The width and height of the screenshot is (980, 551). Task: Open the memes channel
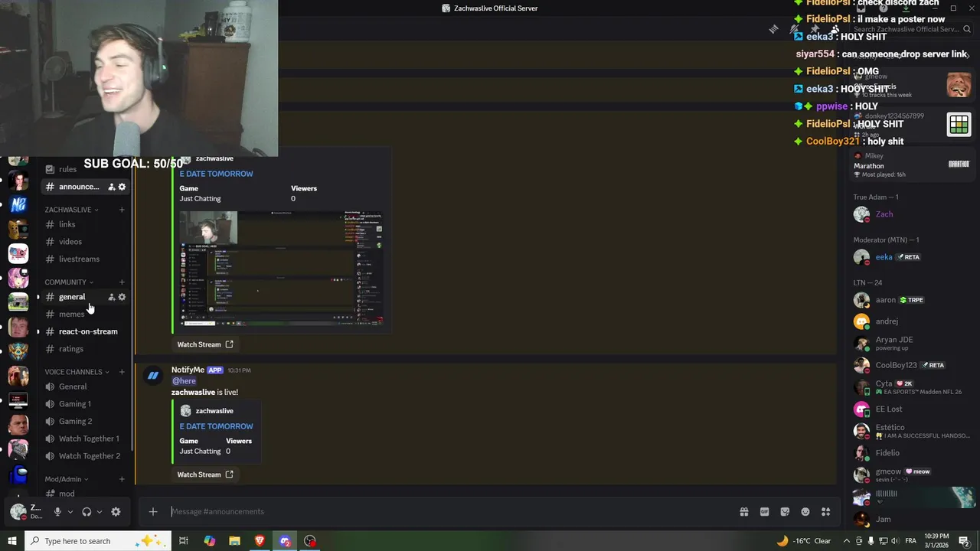[84, 315]
